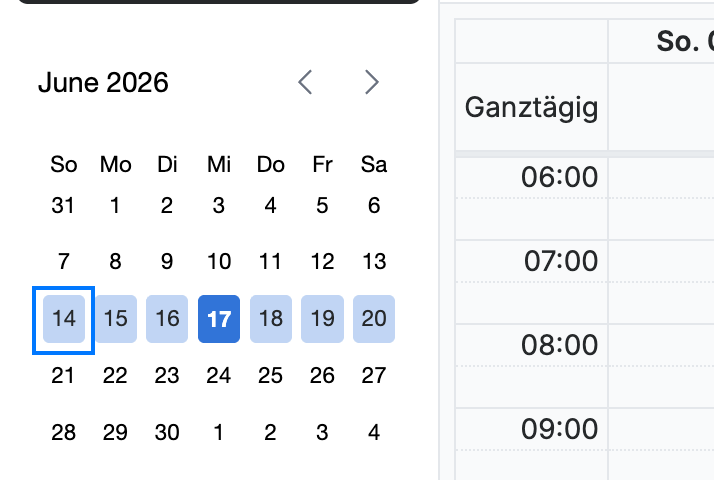Select June 17 in mini calendar
This screenshot has width=714, height=480.
[219, 319]
